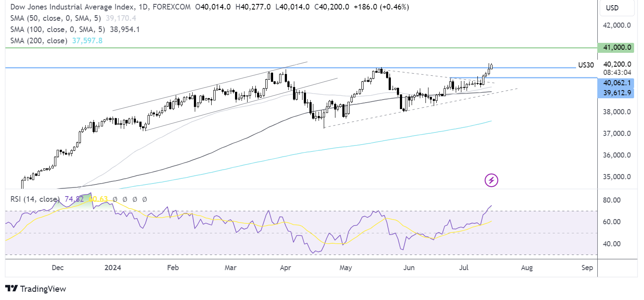The width and height of the screenshot is (644, 300).
Task: Click the 39,612.9 blue price label
Action: (615, 92)
